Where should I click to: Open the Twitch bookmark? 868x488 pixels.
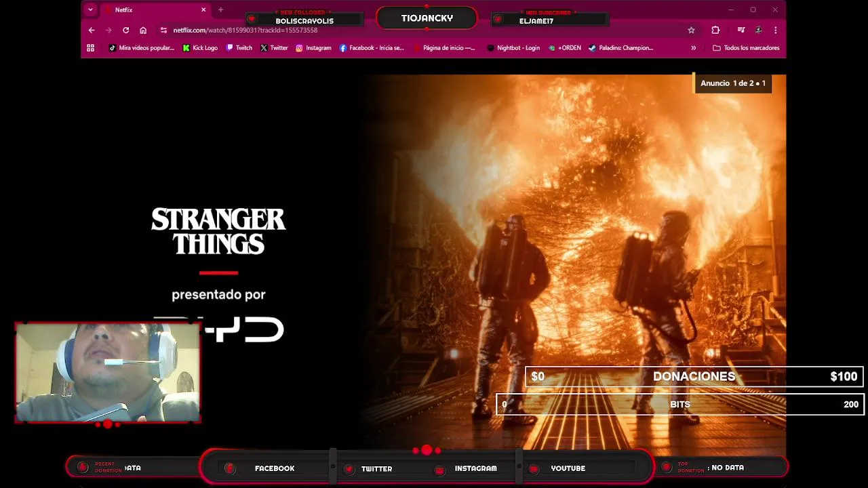(x=239, y=48)
